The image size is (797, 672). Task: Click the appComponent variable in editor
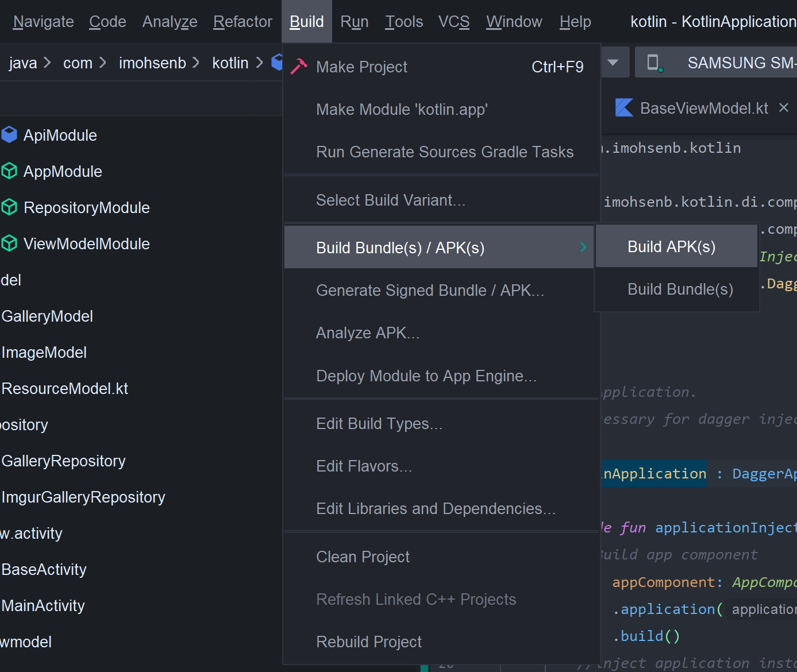pyautogui.click(x=663, y=582)
